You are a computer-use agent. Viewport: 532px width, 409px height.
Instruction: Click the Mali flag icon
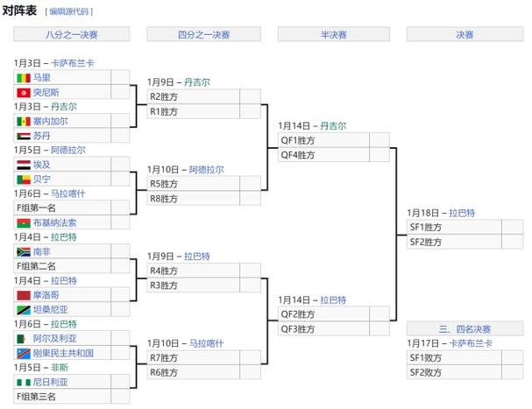(x=24, y=78)
